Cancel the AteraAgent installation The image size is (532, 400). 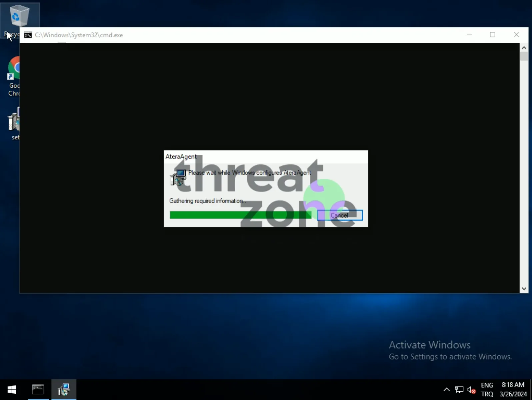pos(340,215)
